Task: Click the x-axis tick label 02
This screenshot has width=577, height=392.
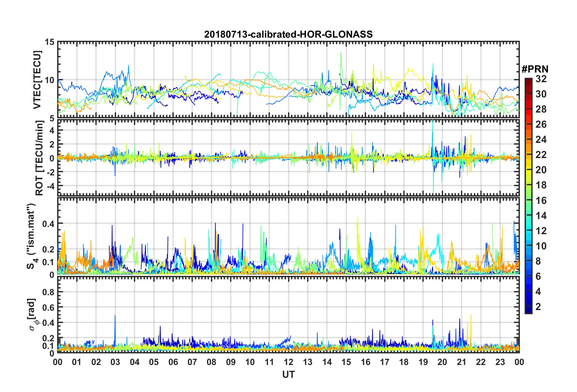Action: click(x=96, y=362)
